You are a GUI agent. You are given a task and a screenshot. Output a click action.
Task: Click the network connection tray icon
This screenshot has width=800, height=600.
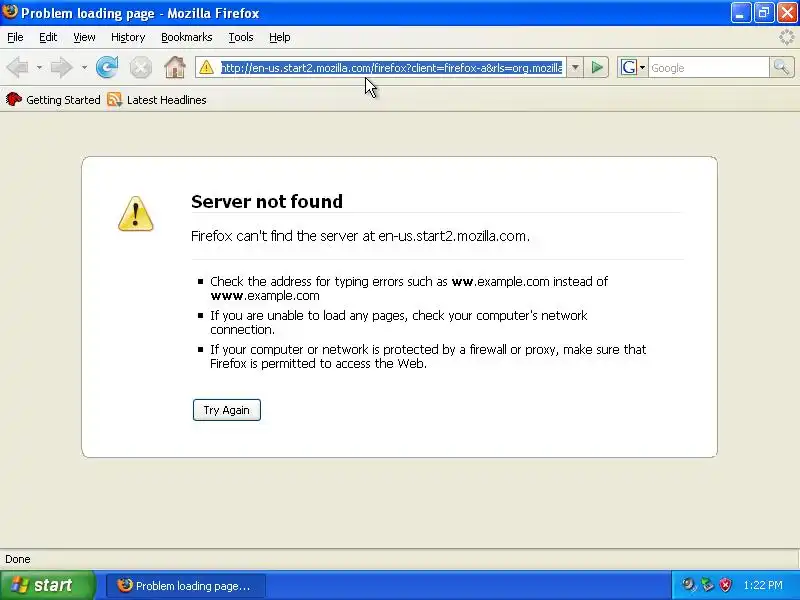[707, 585]
